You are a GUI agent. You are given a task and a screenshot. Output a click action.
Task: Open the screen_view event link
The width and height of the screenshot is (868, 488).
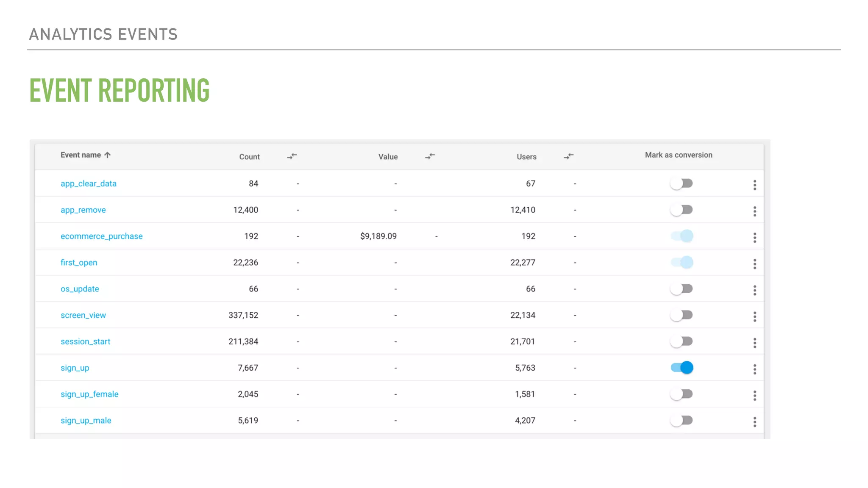[x=83, y=315]
